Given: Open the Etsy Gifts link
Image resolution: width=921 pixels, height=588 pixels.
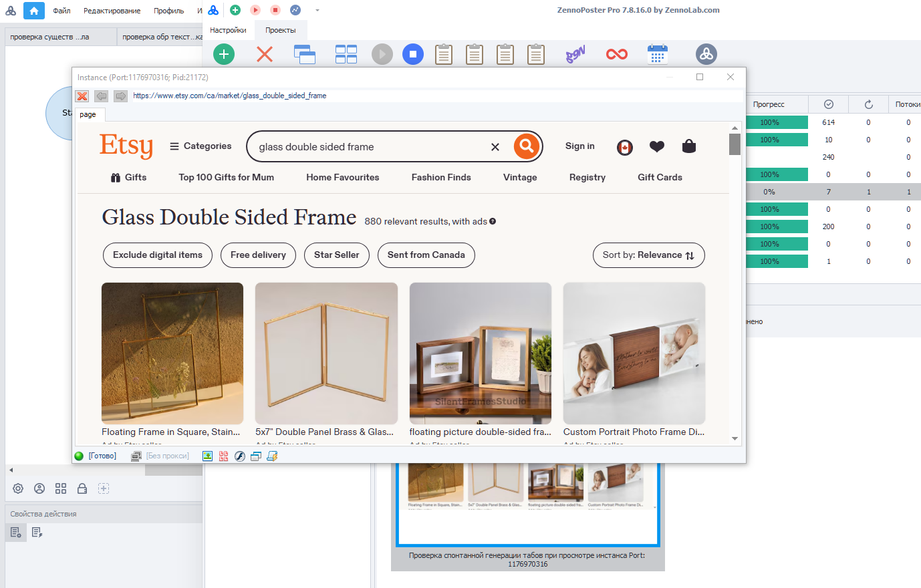Looking at the screenshot, I should [x=128, y=178].
